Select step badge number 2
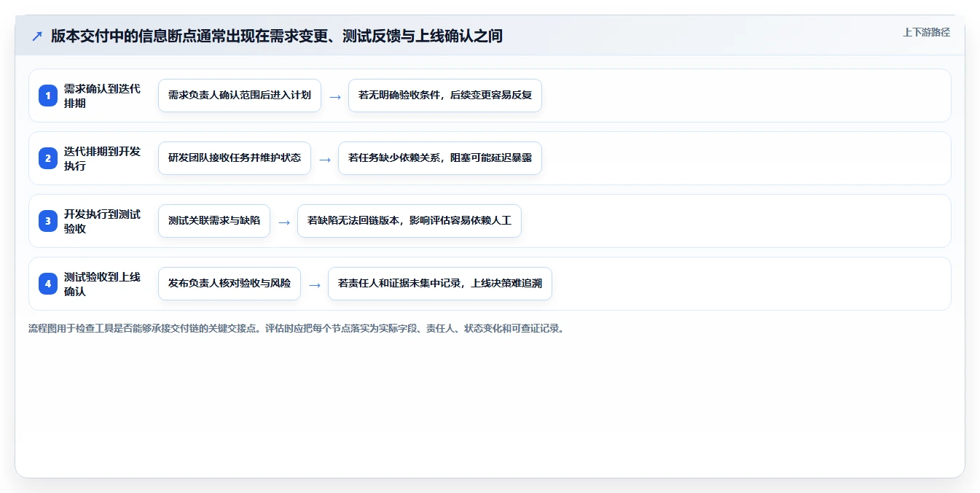This screenshot has width=980, height=493. [x=48, y=158]
